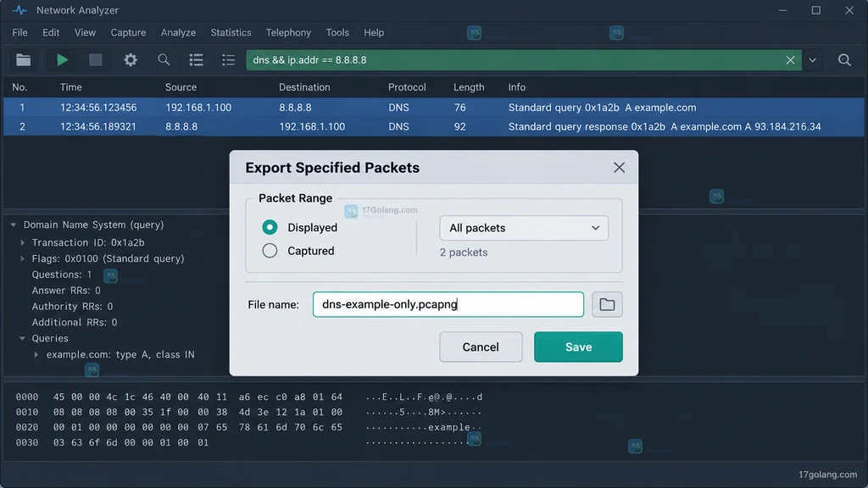Viewport: 868px width, 488px height.
Task: Select packet 1 Standard query row
Action: (434, 108)
